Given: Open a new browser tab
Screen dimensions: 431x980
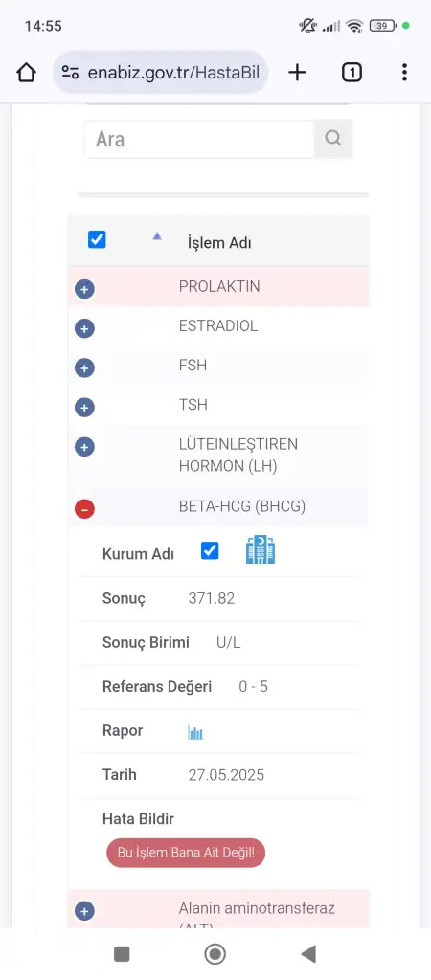Looking at the screenshot, I should coord(297,73).
